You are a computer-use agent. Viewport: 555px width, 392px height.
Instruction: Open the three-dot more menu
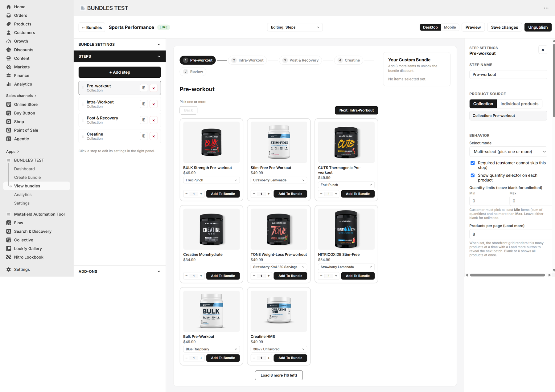pyautogui.click(x=546, y=8)
